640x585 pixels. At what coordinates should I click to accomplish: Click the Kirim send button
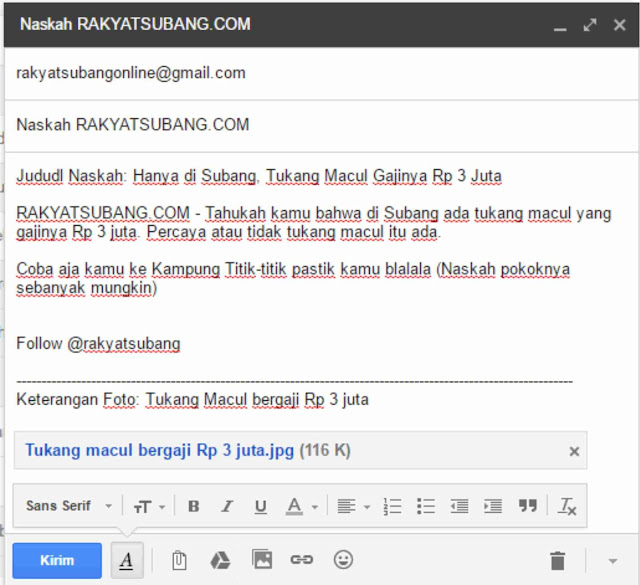click(57, 560)
